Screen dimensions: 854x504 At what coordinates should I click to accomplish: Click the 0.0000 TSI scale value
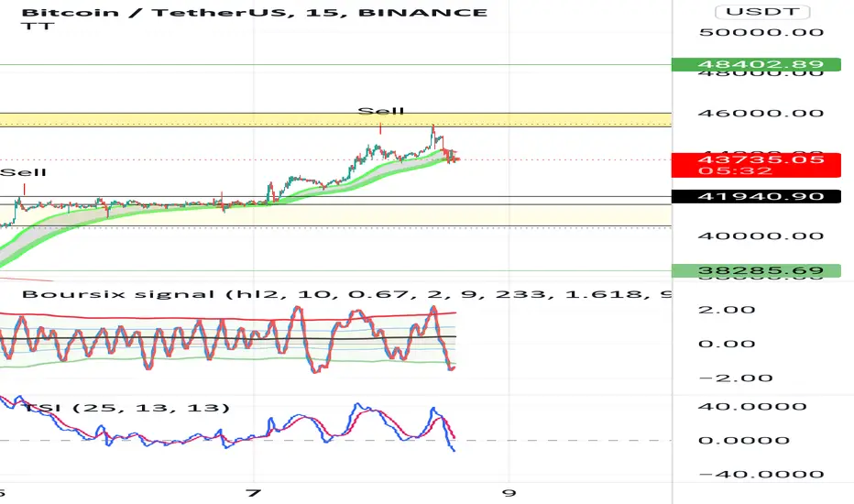pos(743,440)
